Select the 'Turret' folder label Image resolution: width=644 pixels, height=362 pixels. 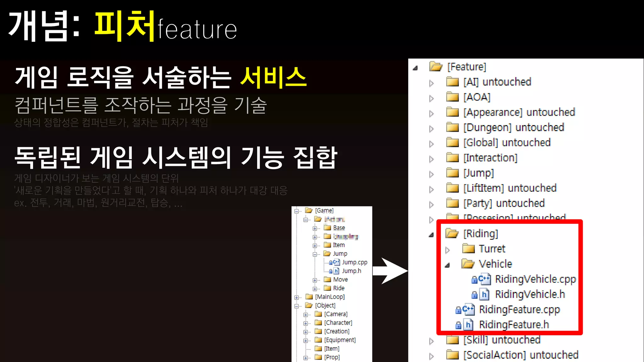(x=492, y=249)
